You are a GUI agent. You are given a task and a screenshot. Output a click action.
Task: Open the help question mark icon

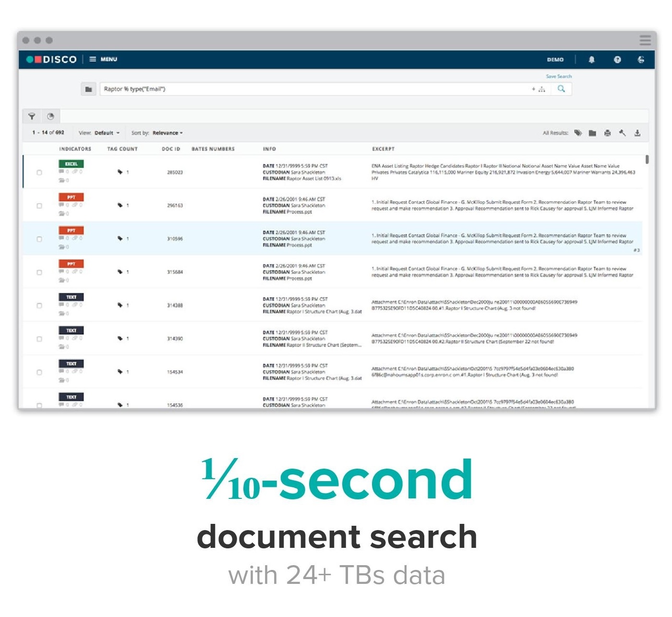point(617,60)
